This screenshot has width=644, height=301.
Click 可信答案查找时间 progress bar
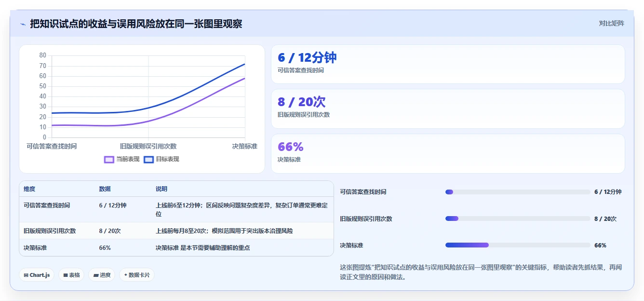518,192
